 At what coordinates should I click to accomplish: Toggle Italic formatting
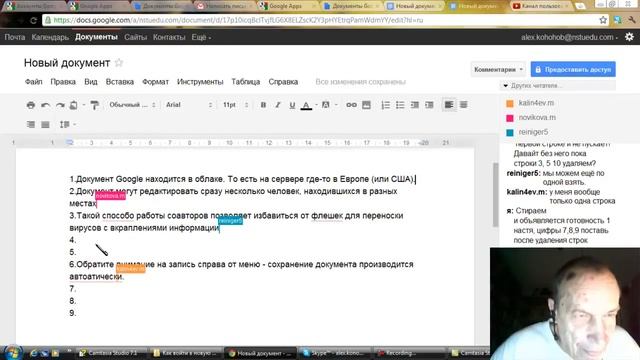278,105
